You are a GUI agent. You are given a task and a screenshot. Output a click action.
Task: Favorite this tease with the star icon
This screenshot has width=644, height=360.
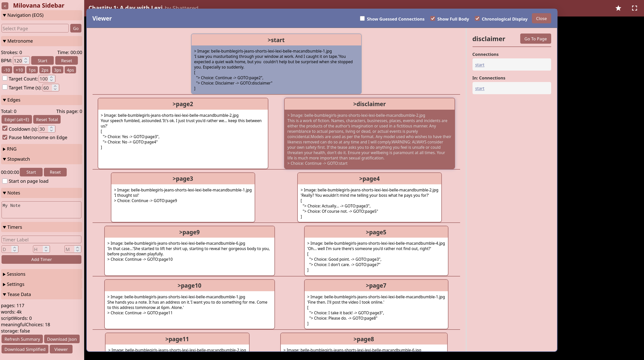tap(618, 8)
